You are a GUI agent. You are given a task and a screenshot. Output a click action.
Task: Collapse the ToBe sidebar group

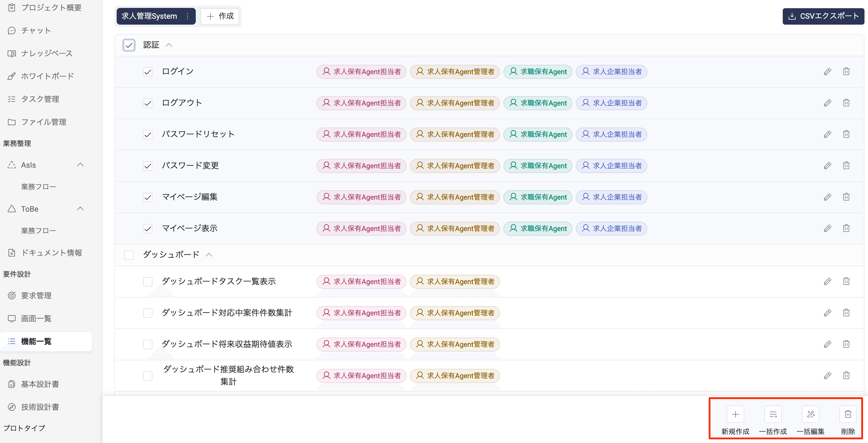point(80,209)
